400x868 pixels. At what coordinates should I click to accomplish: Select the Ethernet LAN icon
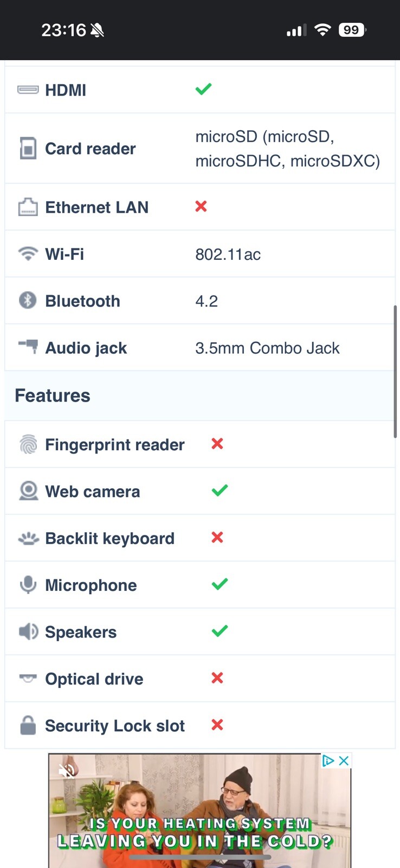[28, 207]
